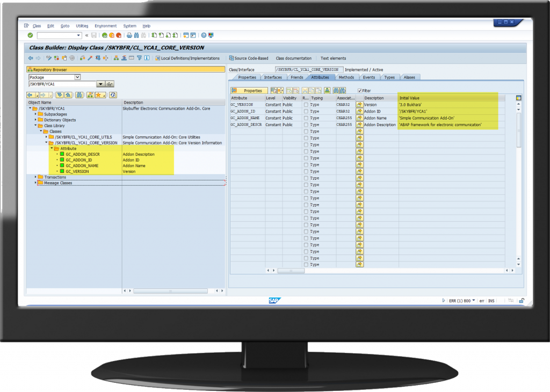Open the Goto menu
This screenshot has width=550, height=392.
click(65, 26)
